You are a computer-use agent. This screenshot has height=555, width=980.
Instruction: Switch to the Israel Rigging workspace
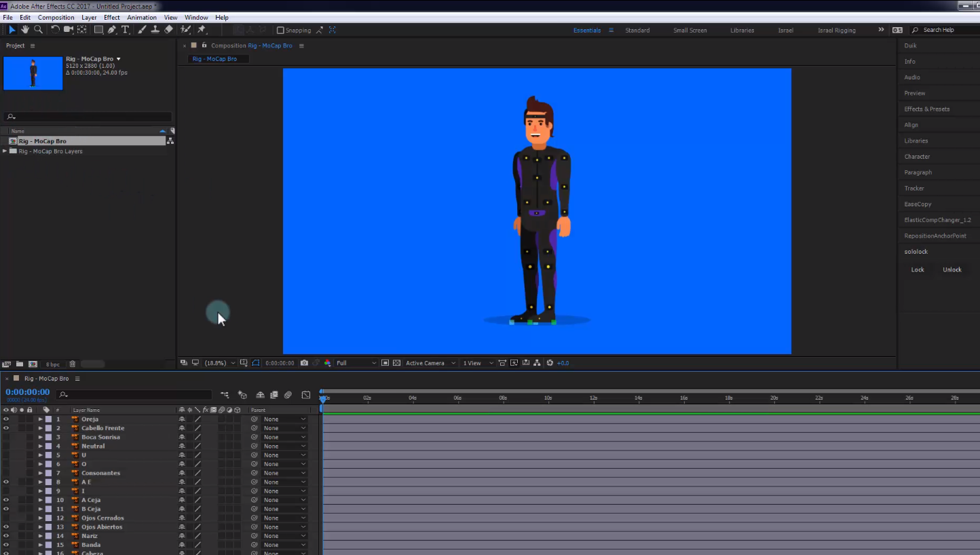[836, 29]
